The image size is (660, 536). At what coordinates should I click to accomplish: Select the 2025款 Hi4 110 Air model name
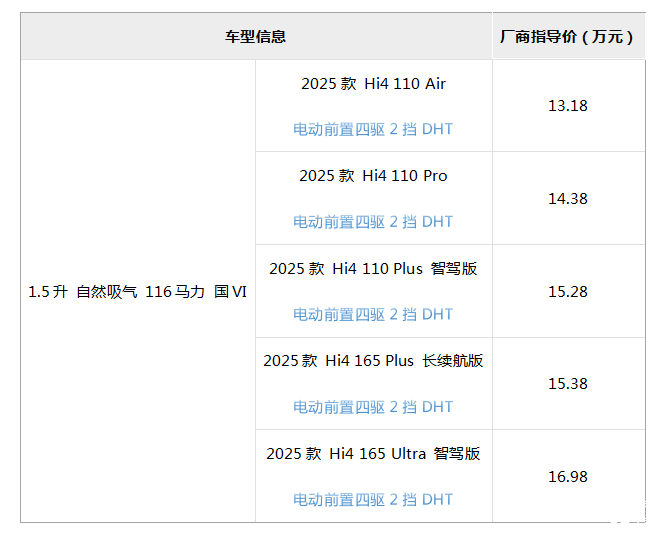pos(373,84)
